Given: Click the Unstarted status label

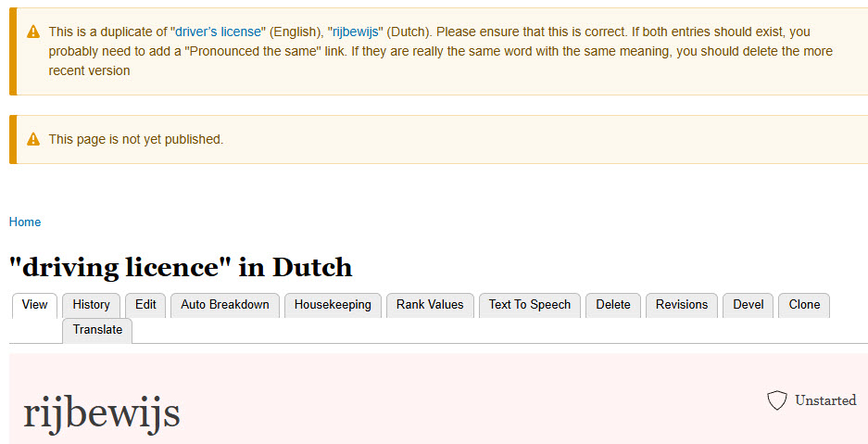Looking at the screenshot, I should point(824,400).
